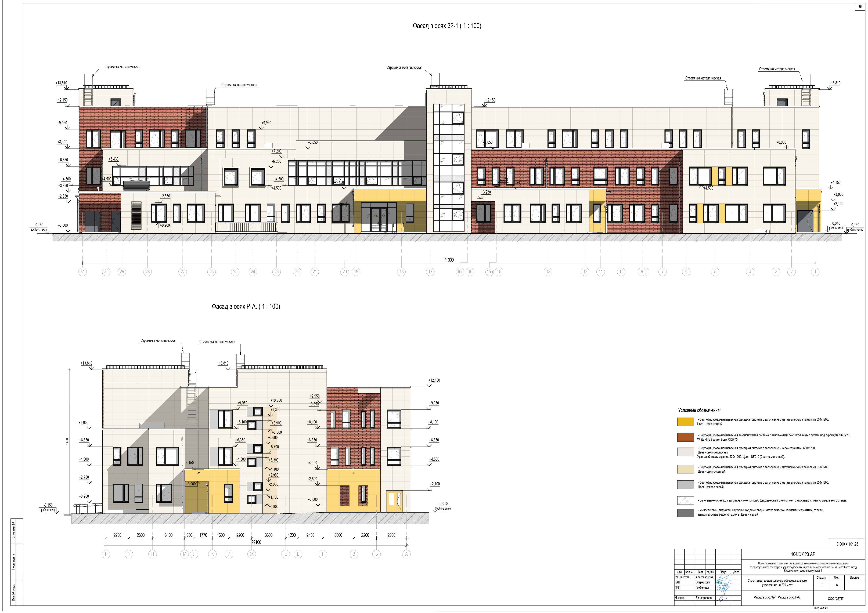This screenshot has width=868, height=613.
Task: Click the hatched glass-fill legend swatch
Action: coord(685,500)
